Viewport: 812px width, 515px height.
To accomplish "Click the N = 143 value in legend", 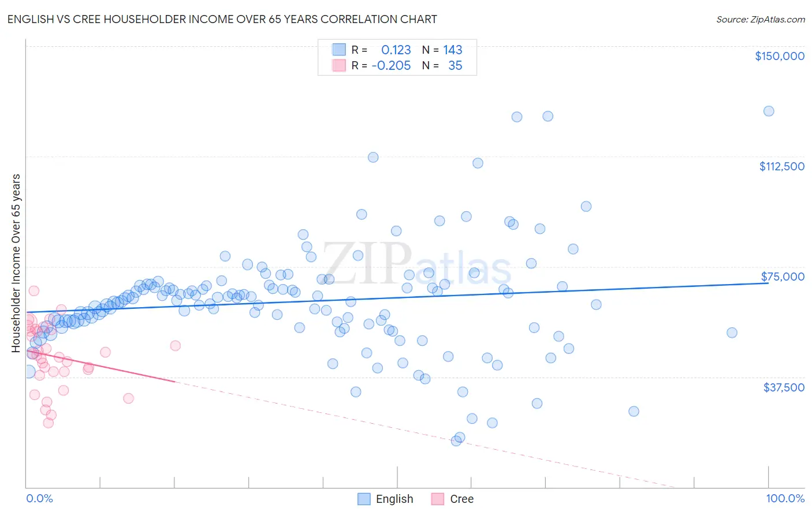I will click(442, 50).
